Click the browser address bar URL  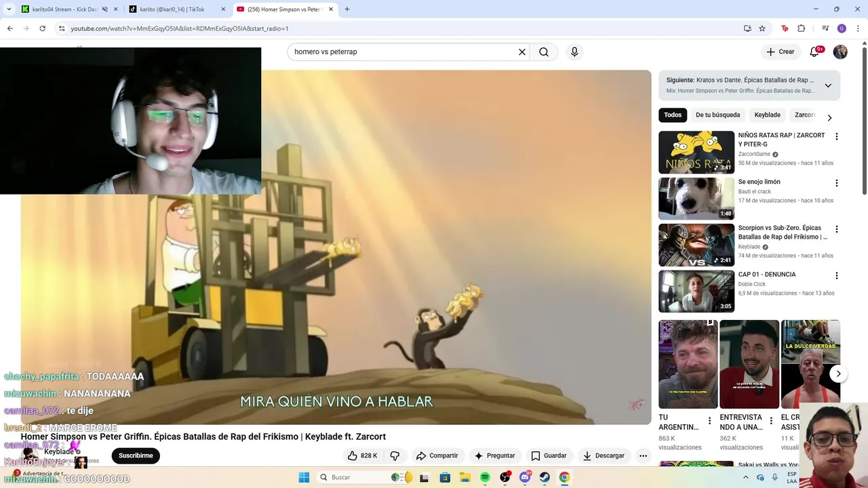tap(180, 28)
